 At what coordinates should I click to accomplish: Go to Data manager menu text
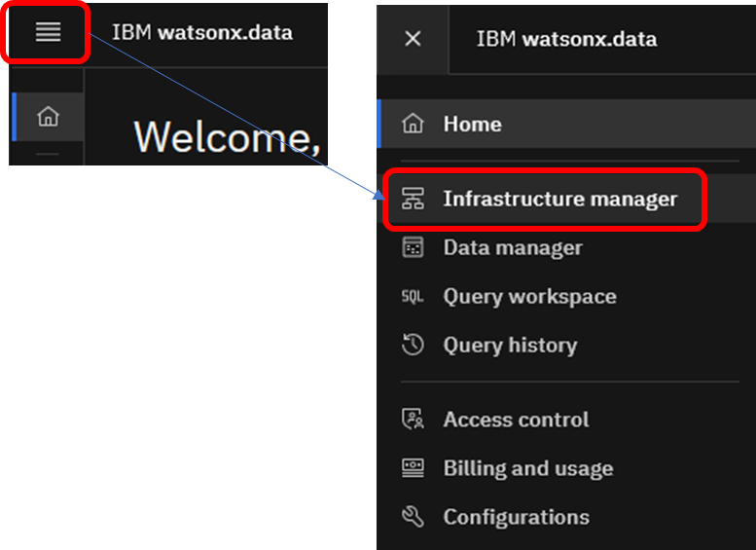pyautogui.click(x=513, y=248)
